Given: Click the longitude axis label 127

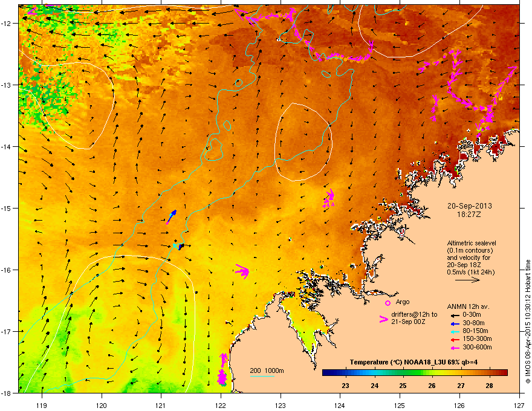Looking at the screenshot, I should 519,405.
